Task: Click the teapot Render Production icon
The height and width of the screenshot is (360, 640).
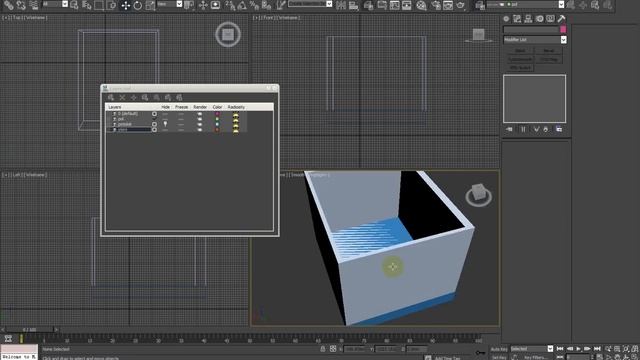Action: 460,5
